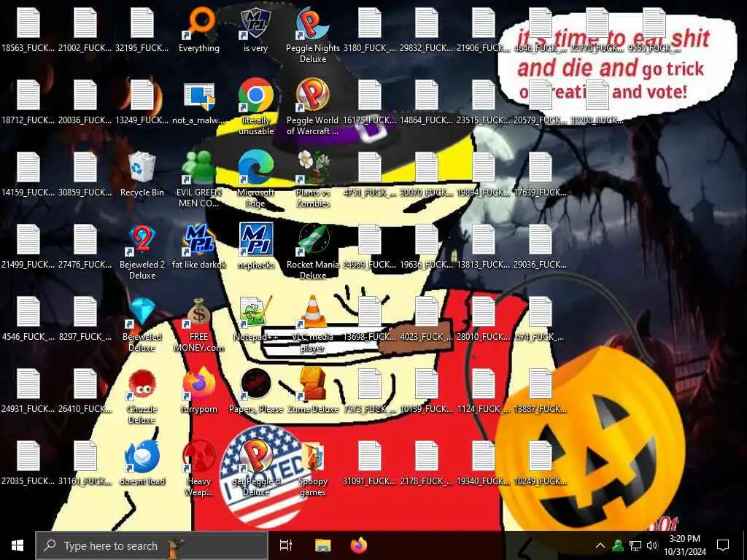Open the Windows Start menu
The height and width of the screenshot is (560, 747).
click(x=18, y=545)
